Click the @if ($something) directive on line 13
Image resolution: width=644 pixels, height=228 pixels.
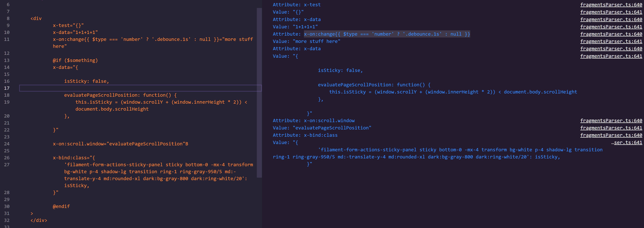tap(75, 60)
